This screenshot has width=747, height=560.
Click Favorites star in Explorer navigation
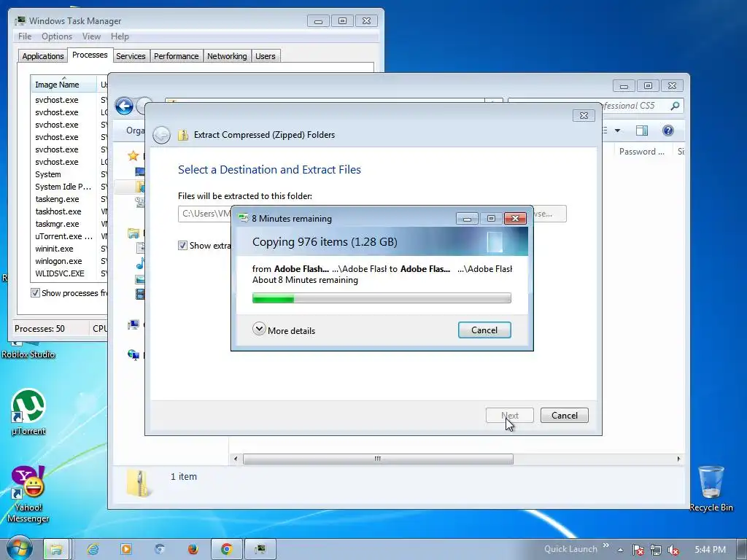[x=133, y=155]
